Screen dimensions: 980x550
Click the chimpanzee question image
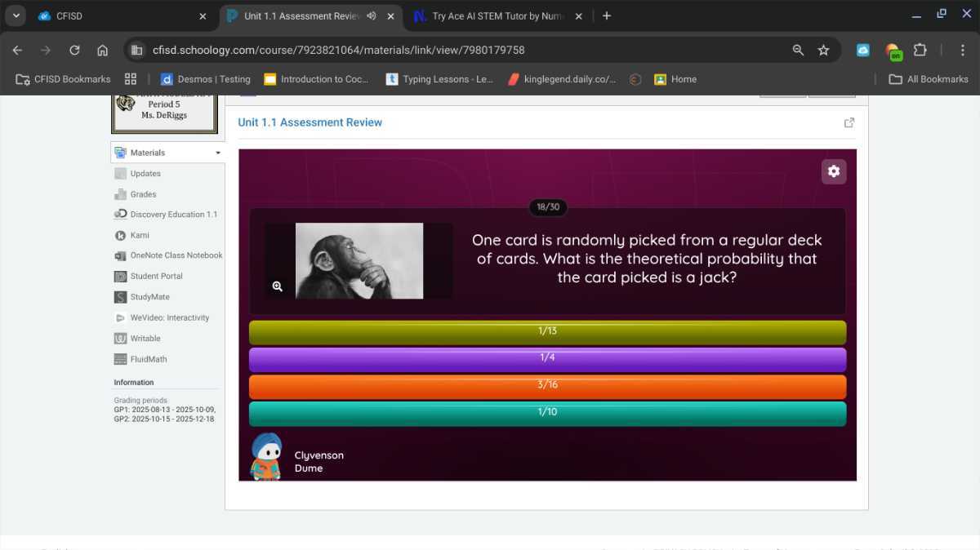pos(359,260)
